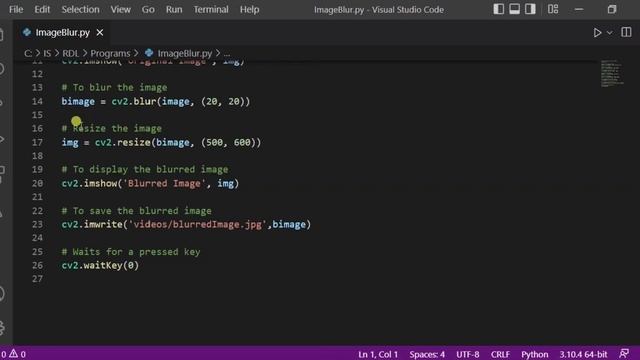Click the 'Blurred Image' string literal
This screenshot has height=360, width=640.
tap(164, 184)
